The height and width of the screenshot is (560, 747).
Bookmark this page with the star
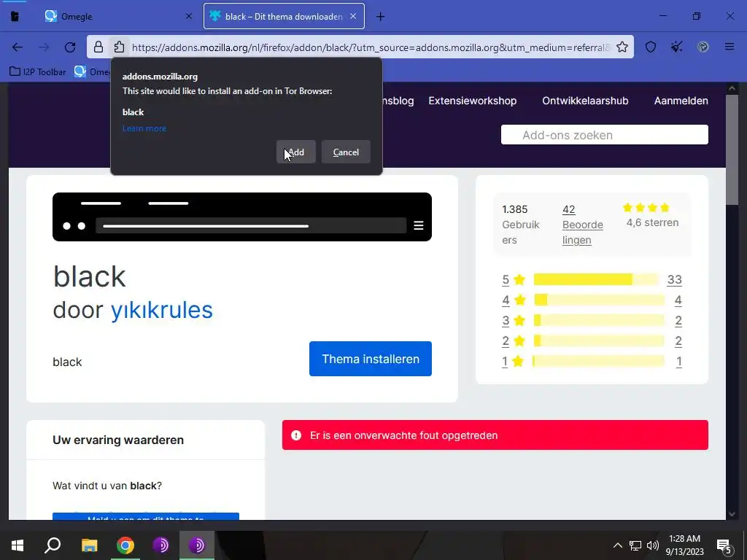click(622, 47)
